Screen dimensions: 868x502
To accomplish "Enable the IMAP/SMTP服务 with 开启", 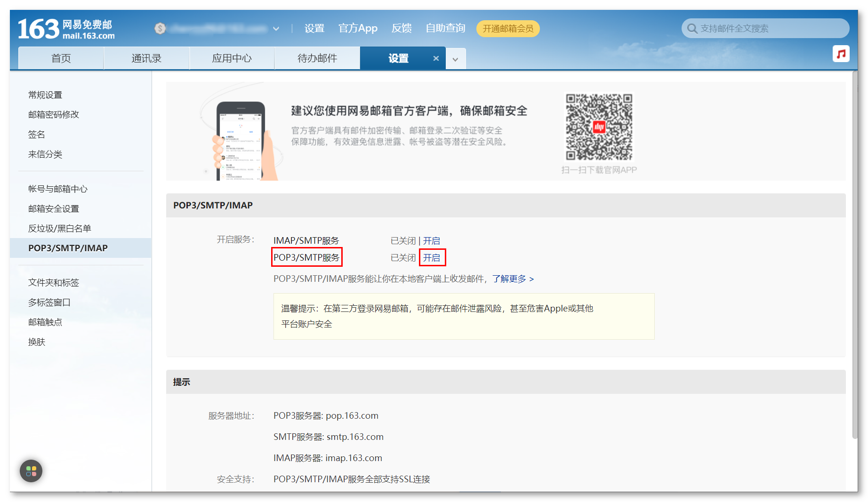I will pos(432,241).
